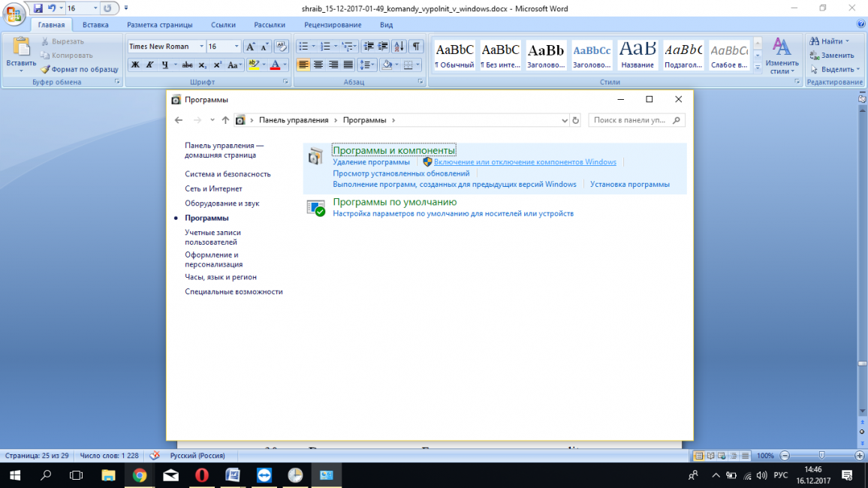Center the paragraph text

tap(318, 65)
